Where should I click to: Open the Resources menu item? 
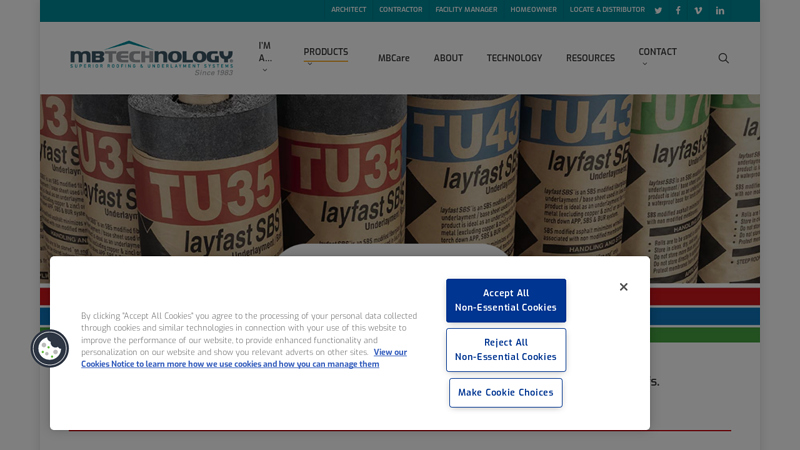(590, 58)
